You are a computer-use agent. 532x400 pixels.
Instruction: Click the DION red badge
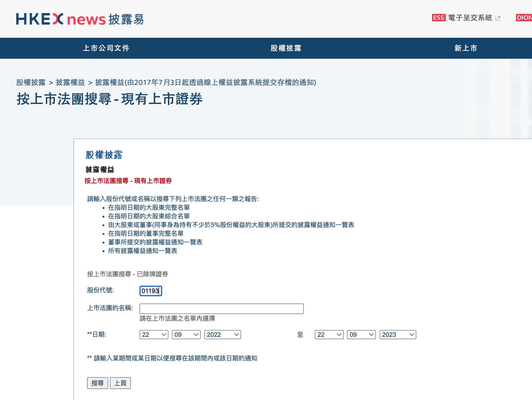[524, 18]
